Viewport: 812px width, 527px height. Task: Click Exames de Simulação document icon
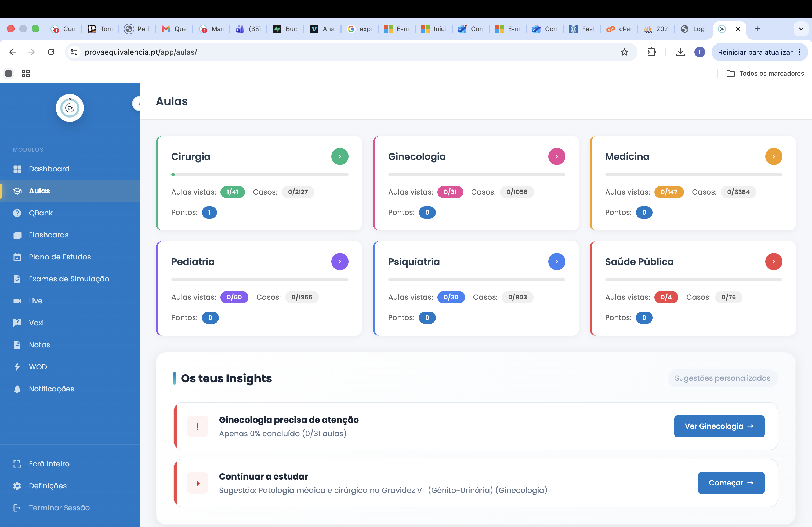click(17, 279)
